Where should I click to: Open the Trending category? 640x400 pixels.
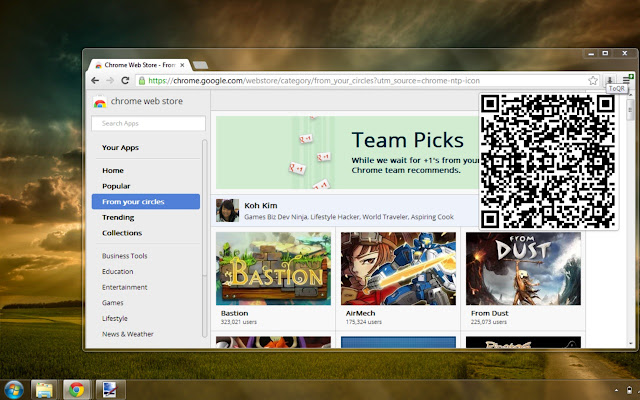point(118,218)
